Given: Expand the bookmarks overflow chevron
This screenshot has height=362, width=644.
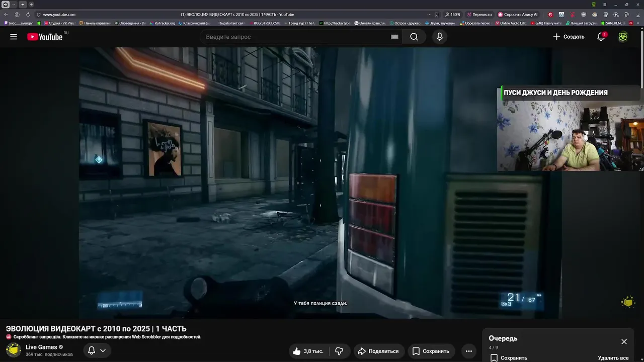Looking at the screenshot, I should point(639,23).
